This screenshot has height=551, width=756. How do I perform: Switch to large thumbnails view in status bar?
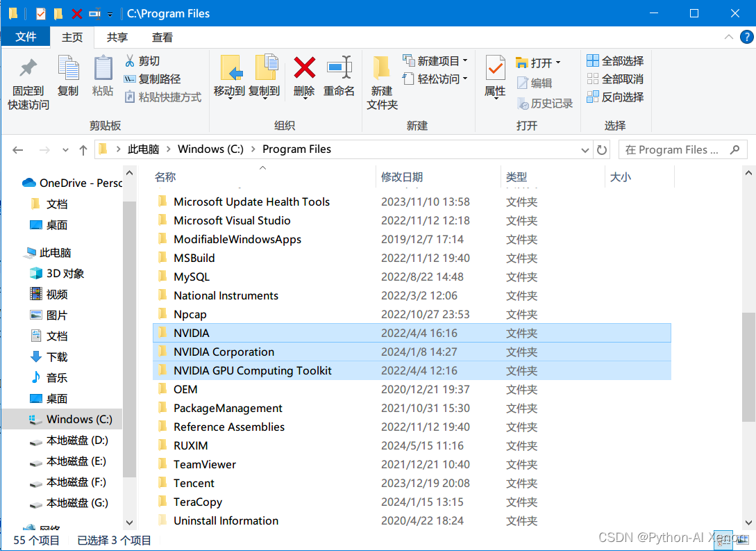coord(744,541)
